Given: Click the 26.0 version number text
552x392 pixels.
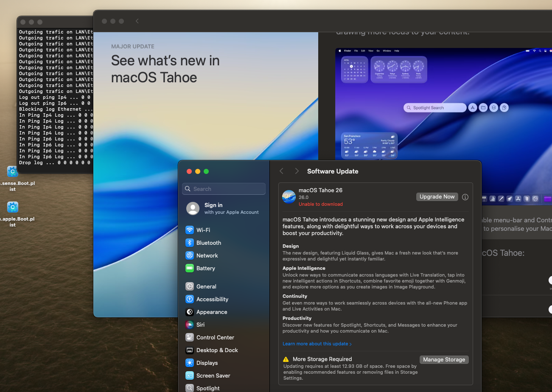Looking at the screenshot, I should coord(303,197).
